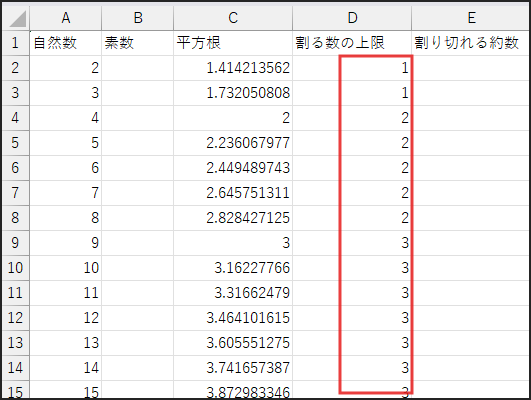
Task: Click cell containing 割り切れる約数
Action: (x=471, y=43)
